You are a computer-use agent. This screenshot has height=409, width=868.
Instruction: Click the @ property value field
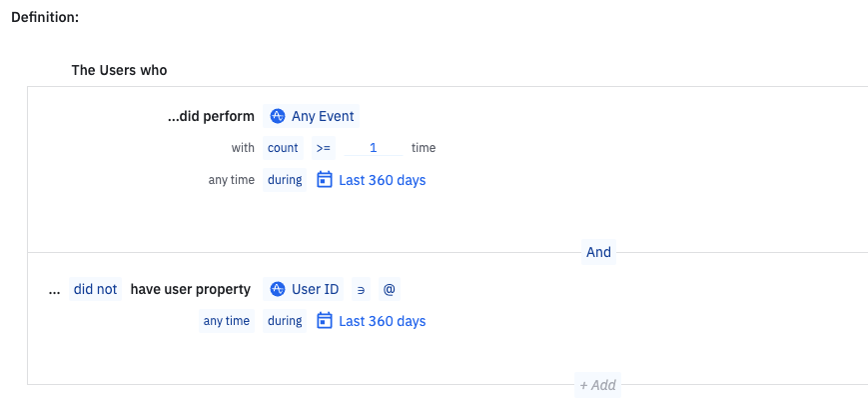[390, 290]
